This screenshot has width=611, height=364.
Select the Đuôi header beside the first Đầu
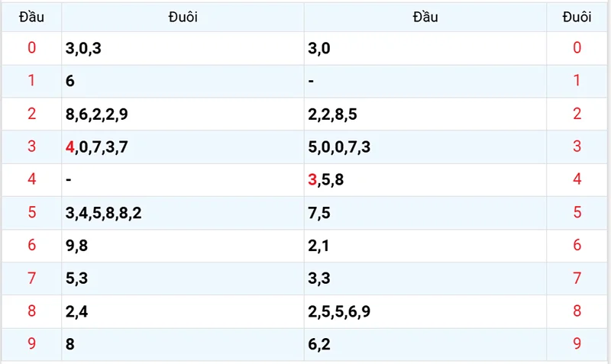pos(183,17)
